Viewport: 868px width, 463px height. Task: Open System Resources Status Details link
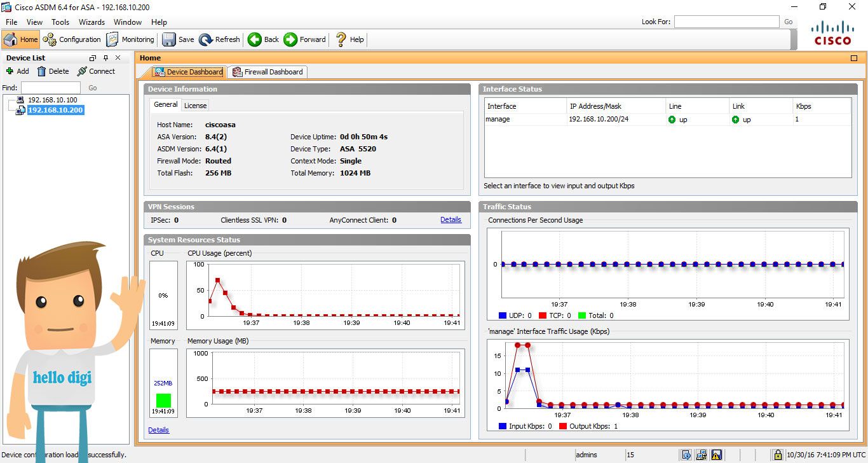click(159, 430)
